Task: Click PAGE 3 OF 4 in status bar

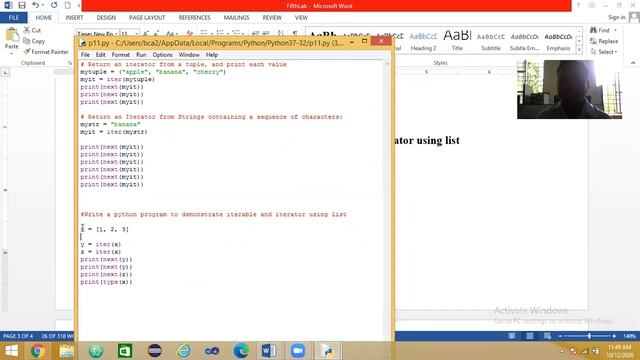Action: [18, 336]
